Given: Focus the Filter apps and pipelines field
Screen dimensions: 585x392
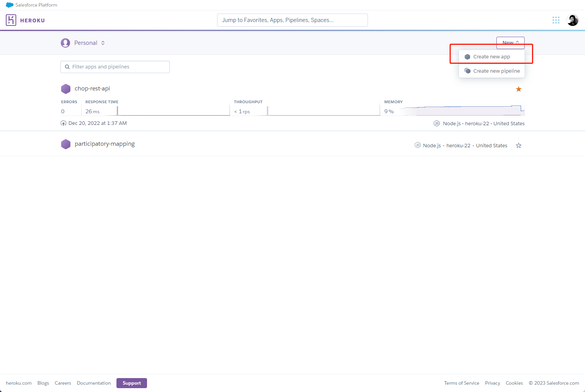Looking at the screenshot, I should click(x=115, y=67).
